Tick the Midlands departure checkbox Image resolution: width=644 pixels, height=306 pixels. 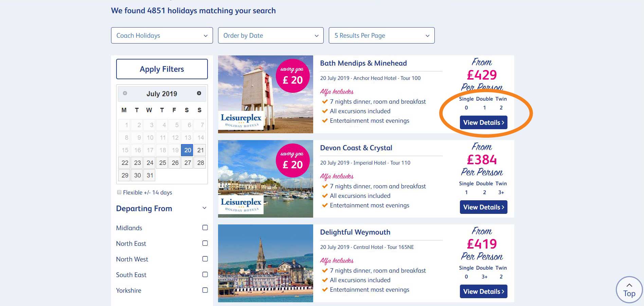pyautogui.click(x=205, y=227)
